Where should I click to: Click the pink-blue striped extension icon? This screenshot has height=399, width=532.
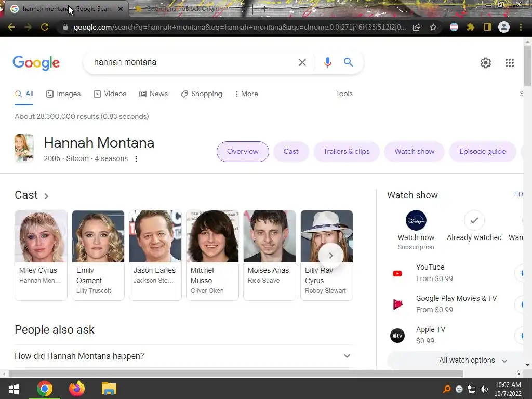(454, 27)
